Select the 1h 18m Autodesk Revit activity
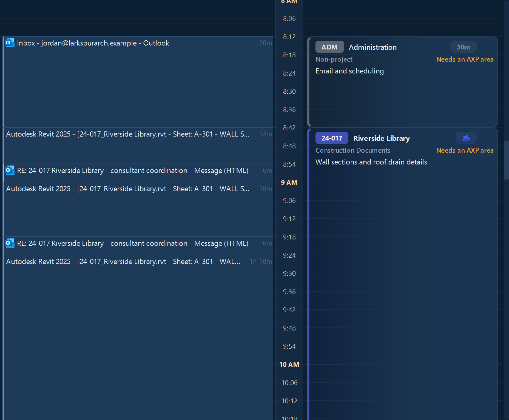The image size is (509, 420). click(138, 337)
